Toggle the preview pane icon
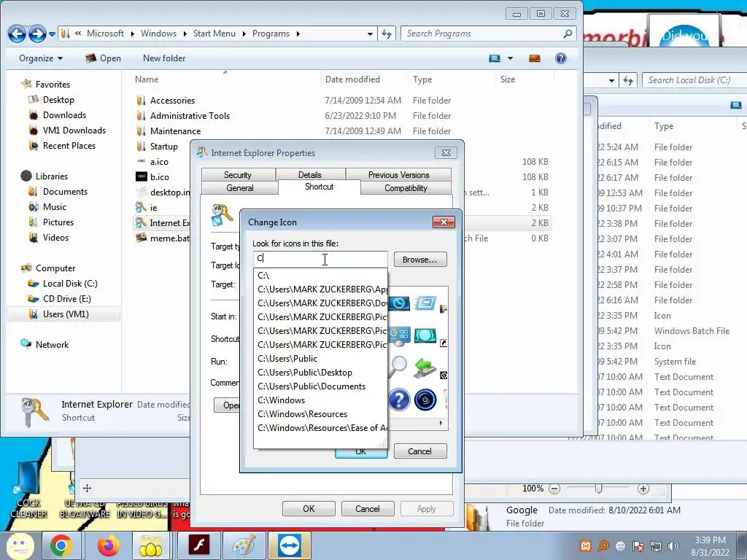This screenshot has height=560, width=747. pos(535,58)
